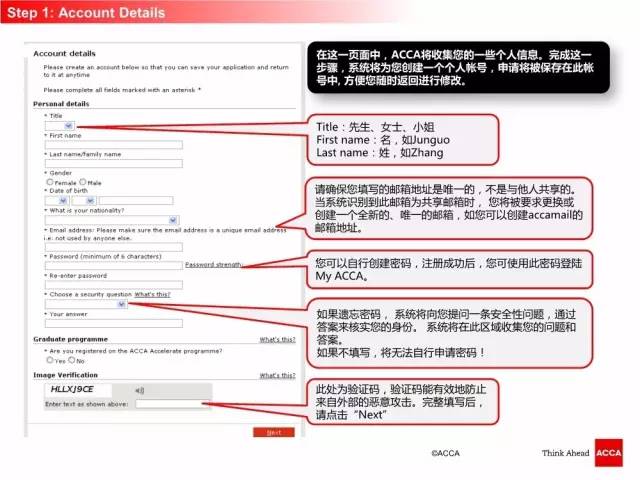Click the ACCA logo in corner

pos(609,453)
